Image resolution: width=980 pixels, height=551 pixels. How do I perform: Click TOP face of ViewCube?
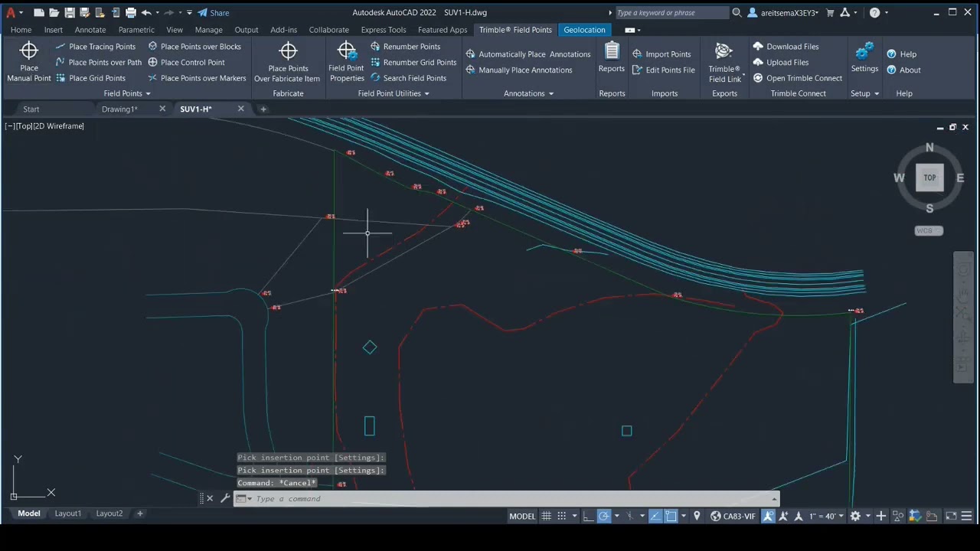click(929, 178)
